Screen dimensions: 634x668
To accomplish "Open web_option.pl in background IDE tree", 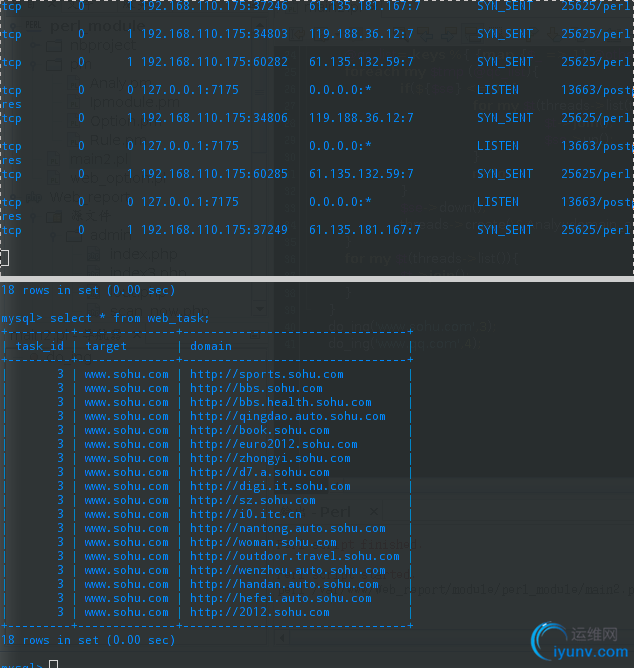I will (118, 178).
